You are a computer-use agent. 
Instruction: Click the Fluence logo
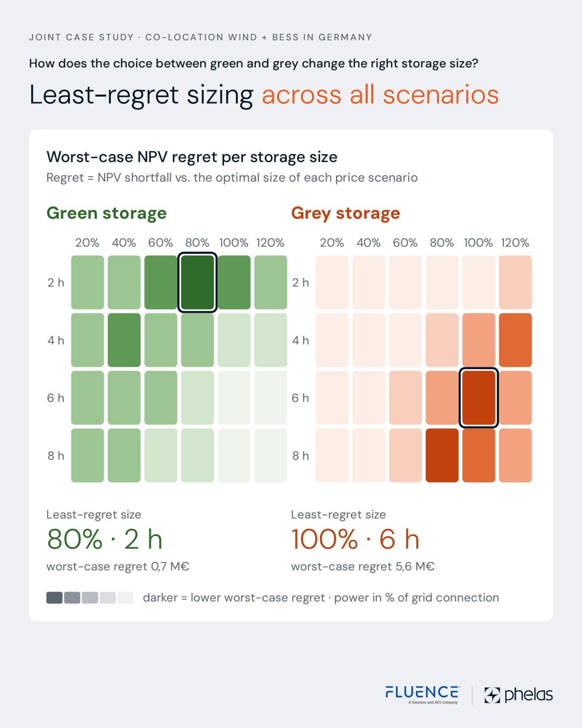point(422,695)
